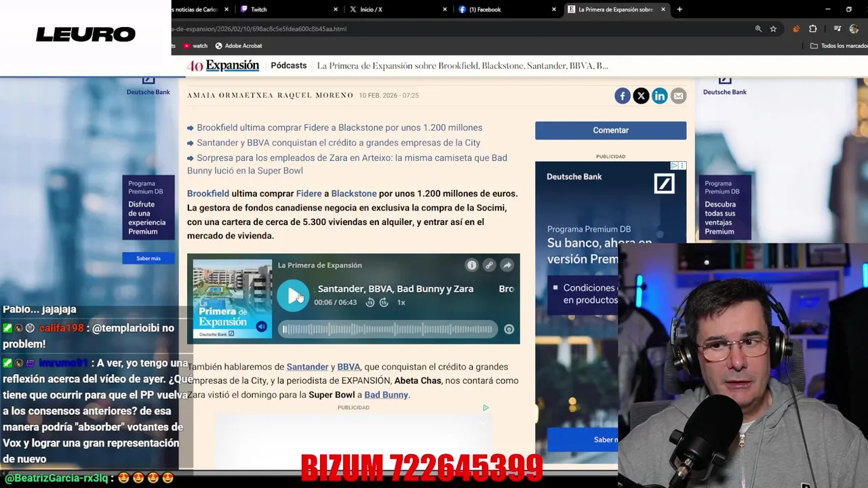Image resolution: width=868 pixels, height=488 pixels.
Task: Click the AdChoices icon below the article
Action: coord(486,408)
